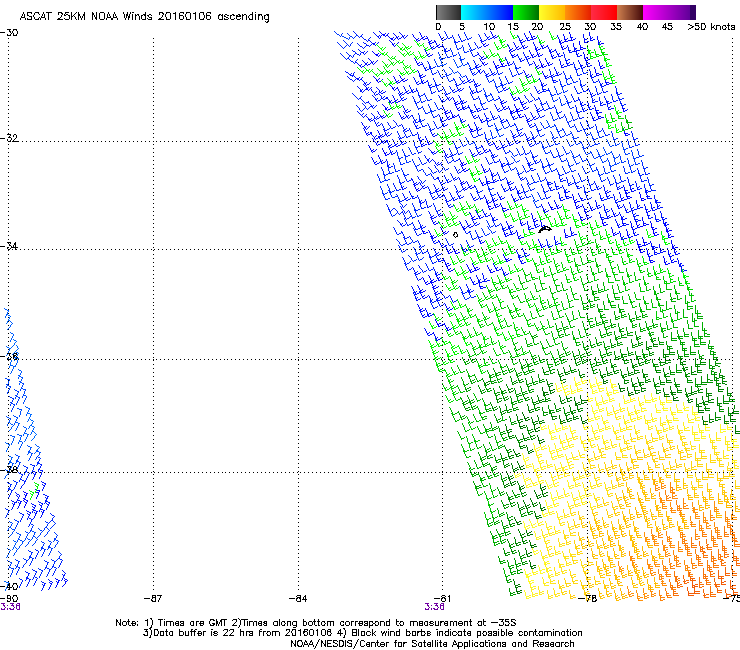
Task: Click the gray 0-5 knots color band
Action: [448, 12]
